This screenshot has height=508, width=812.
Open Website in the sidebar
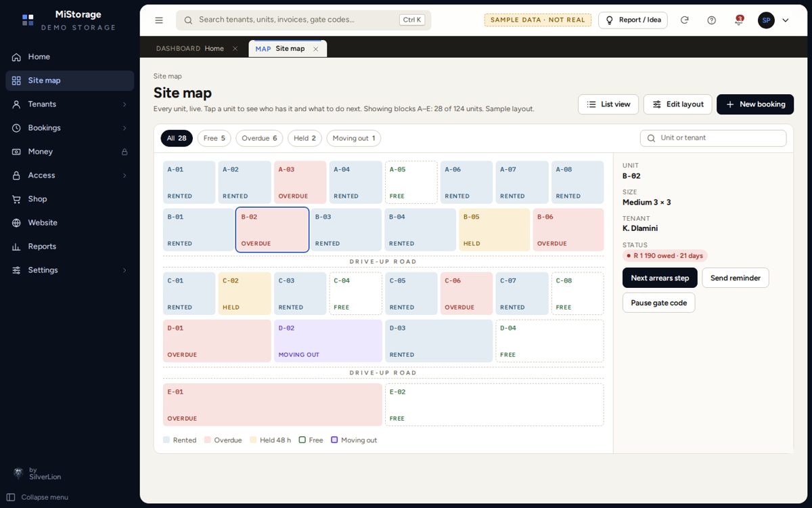[70, 223]
